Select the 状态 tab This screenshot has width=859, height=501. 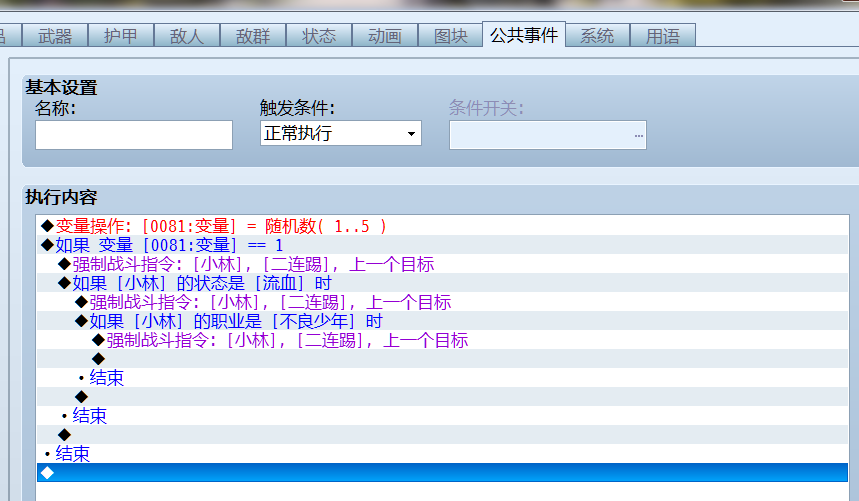click(x=319, y=36)
